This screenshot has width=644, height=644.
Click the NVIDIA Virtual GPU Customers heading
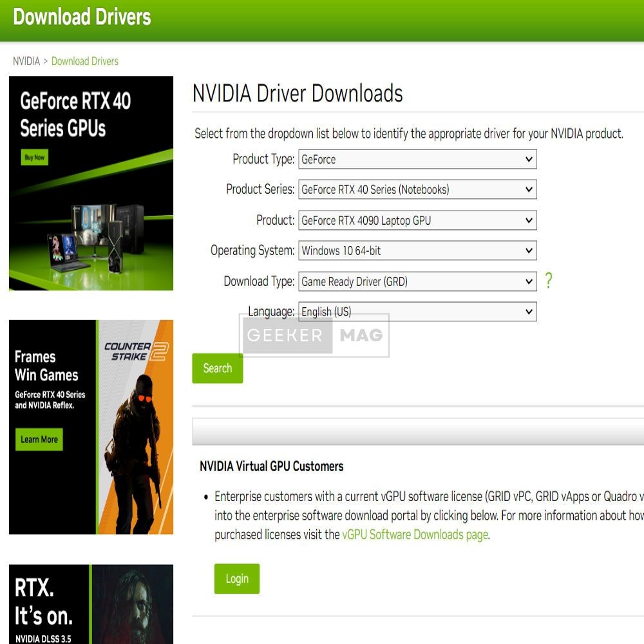coord(272,466)
